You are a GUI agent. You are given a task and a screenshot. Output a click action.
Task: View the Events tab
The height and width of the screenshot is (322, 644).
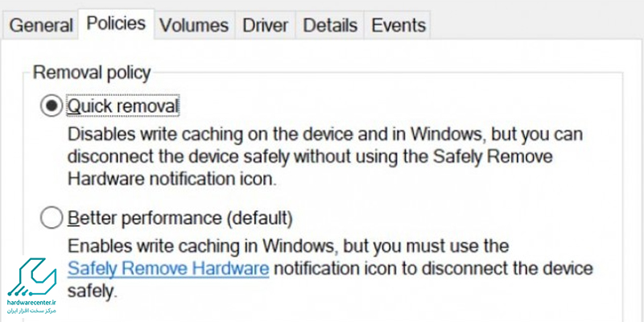(x=398, y=26)
